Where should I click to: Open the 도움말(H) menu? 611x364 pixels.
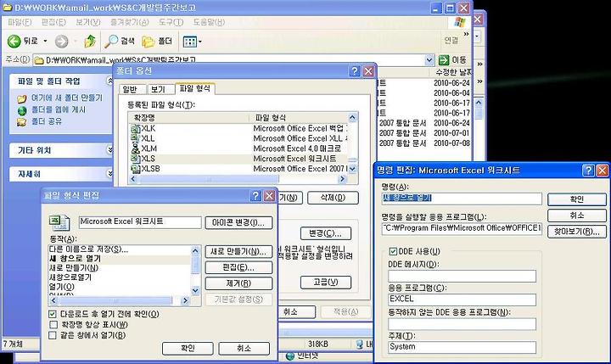click(x=209, y=22)
